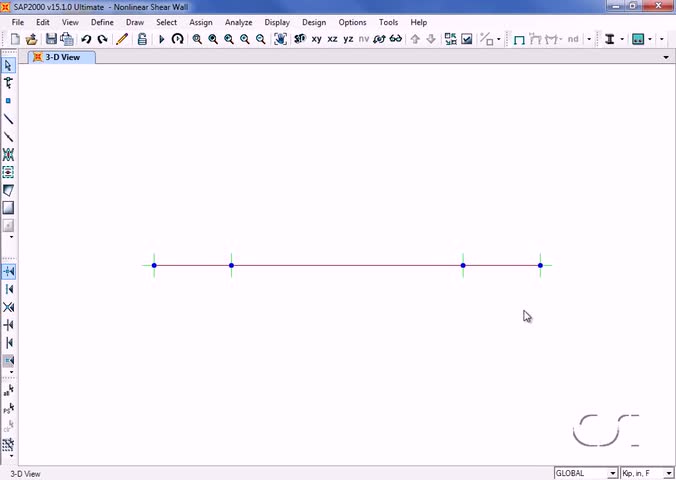Click the greyed nd named display button
The height and width of the screenshot is (480, 676).
point(573,39)
